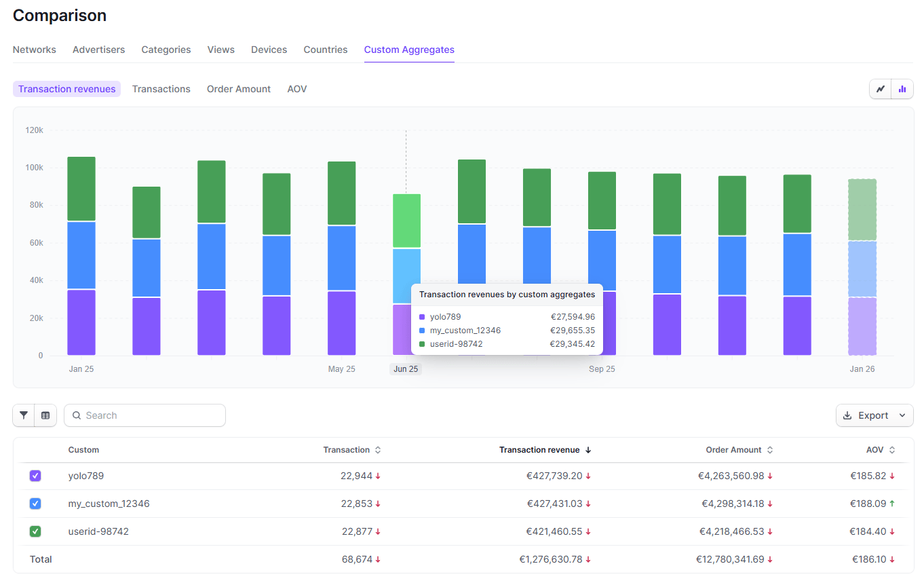
Task: Sort by Order Amount column arrows
Action: click(x=770, y=450)
